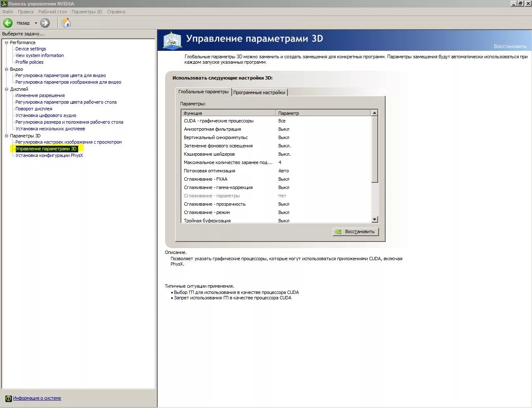Click NVIDIA logo icon on Восстановить button

point(338,232)
